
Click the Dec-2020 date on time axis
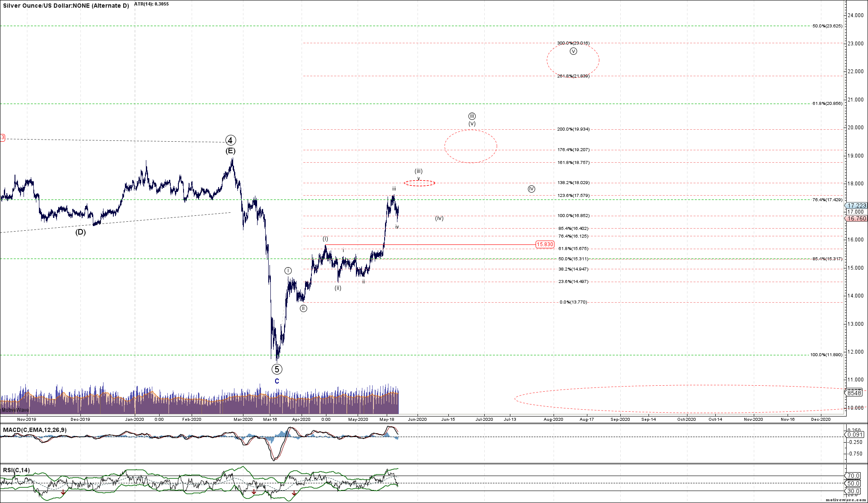coord(821,420)
